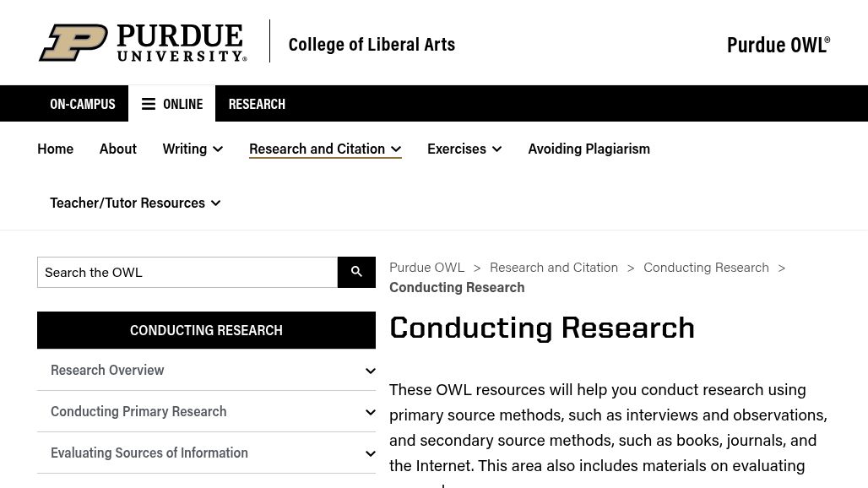Expand the Teacher/Tutor Resources chevron
The width and height of the screenshot is (868, 488).
(215, 203)
